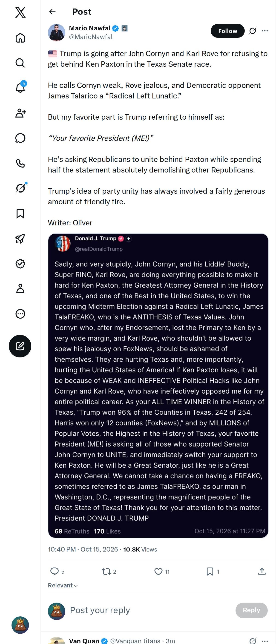This screenshot has width=276, height=644.
Task: Click the X logo
Action: click(20, 12)
